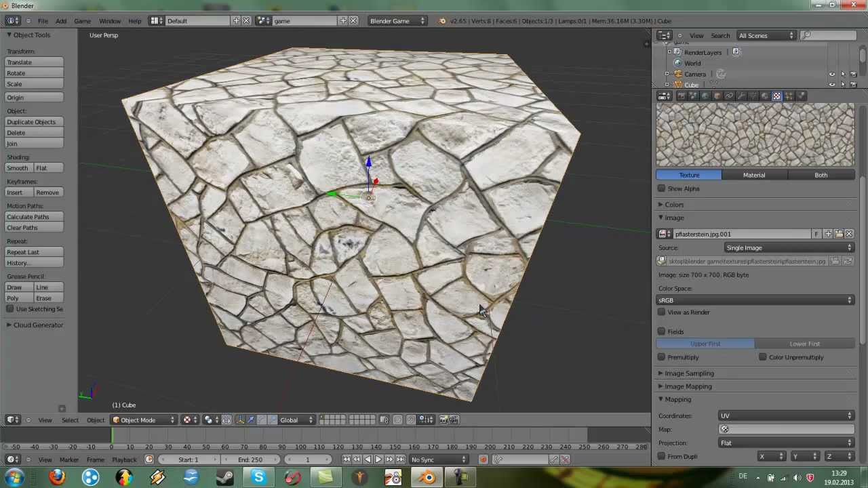The image size is (868, 488).
Task: Click the Calculate Paths button
Action: [x=35, y=217]
